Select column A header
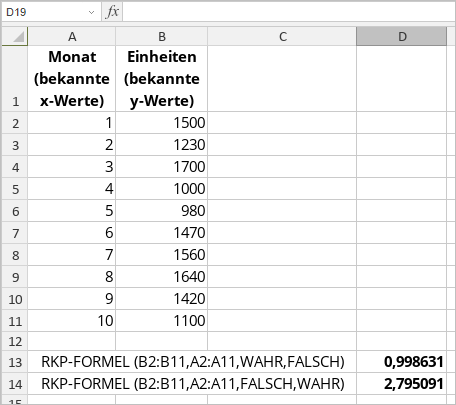 point(72,36)
